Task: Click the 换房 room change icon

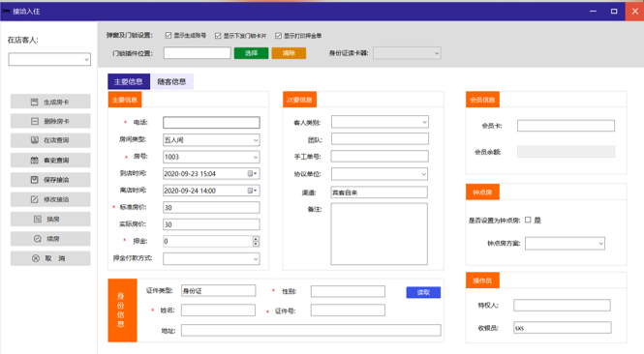Action: (38, 219)
